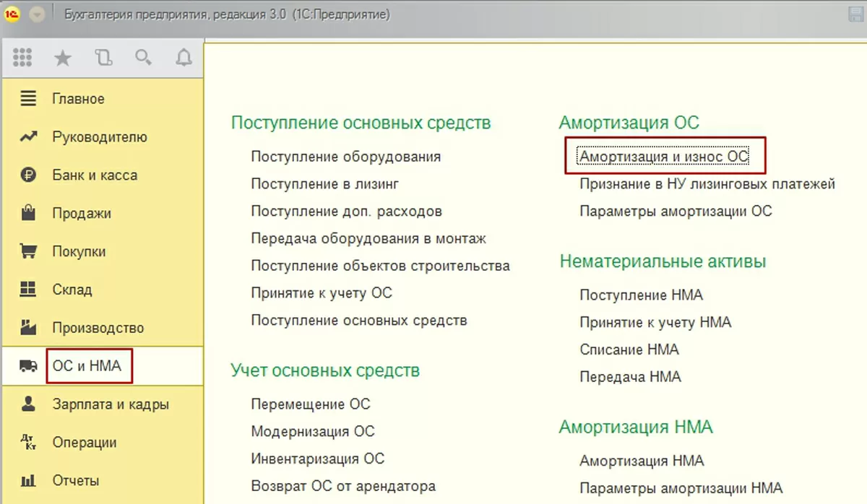The width and height of the screenshot is (867, 504).
Task: Open Параметры амортизации НМА
Action: click(681, 488)
